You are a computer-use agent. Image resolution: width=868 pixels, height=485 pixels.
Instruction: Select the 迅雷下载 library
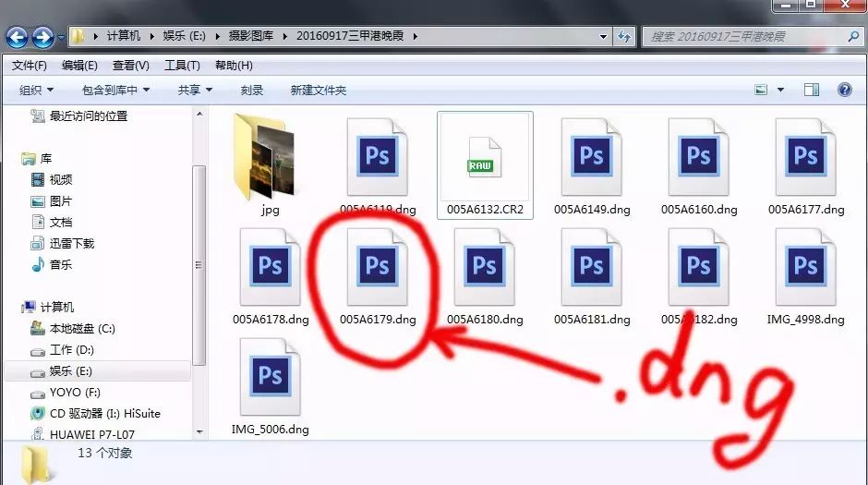72,243
